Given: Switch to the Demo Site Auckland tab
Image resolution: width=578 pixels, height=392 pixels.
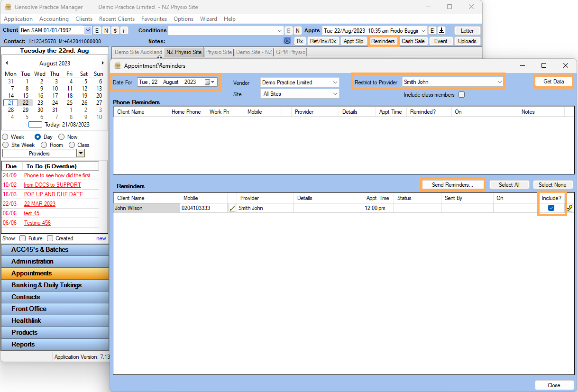Looking at the screenshot, I should (138, 52).
